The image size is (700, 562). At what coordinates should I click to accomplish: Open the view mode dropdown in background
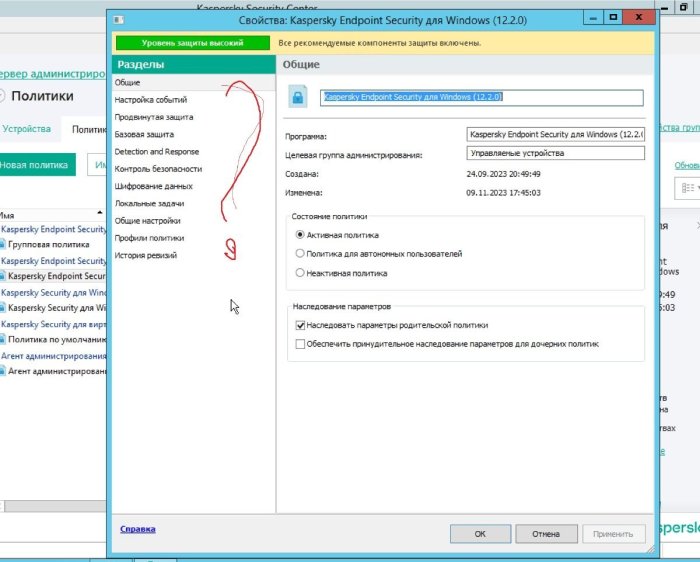coord(690,188)
